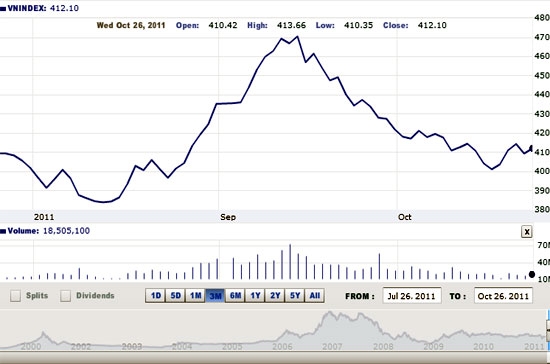The image size is (550, 364).
Task: Switch to the 1M range
Action: point(195,296)
